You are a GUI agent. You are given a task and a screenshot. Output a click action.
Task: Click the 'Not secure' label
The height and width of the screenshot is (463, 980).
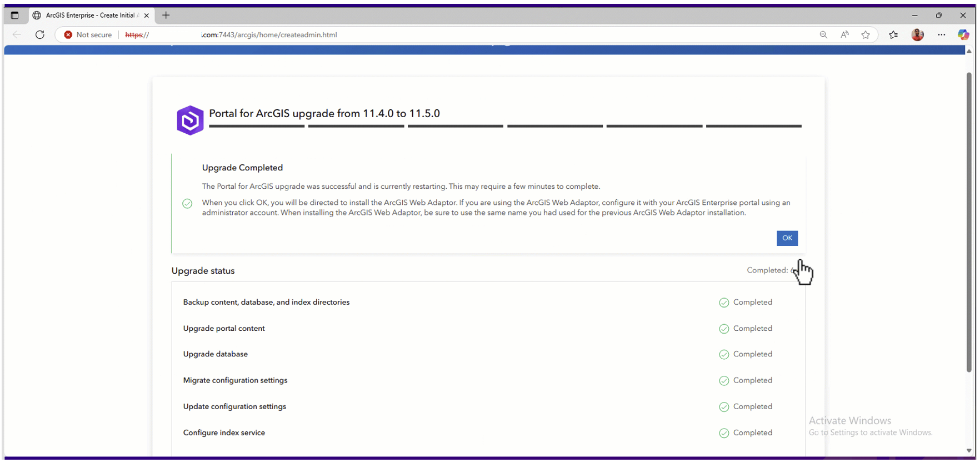[x=94, y=34]
